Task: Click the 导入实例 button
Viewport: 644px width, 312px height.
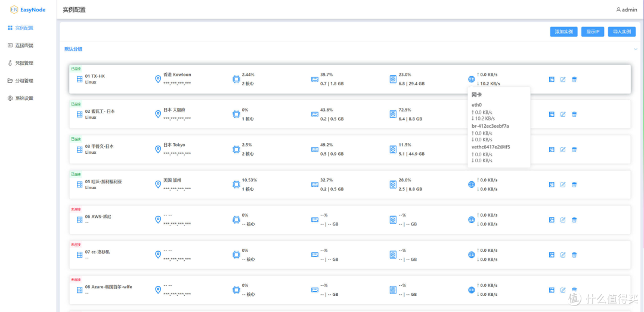Action: click(622, 32)
